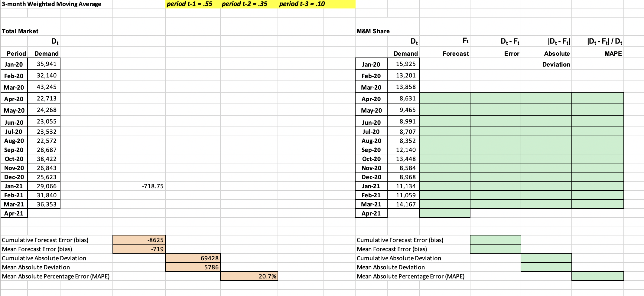
Task: Select the MAPE cell showing 20.7%
Action: point(249,276)
